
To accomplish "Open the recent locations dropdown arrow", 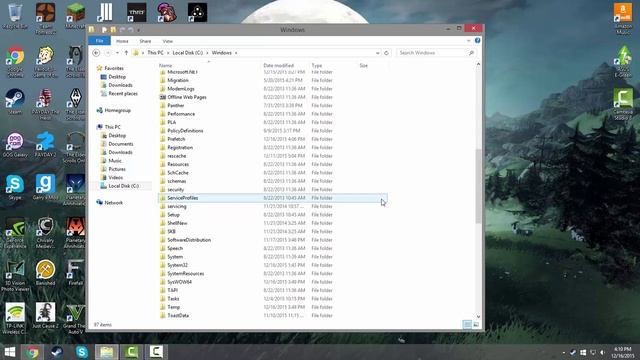I will 117,53.
